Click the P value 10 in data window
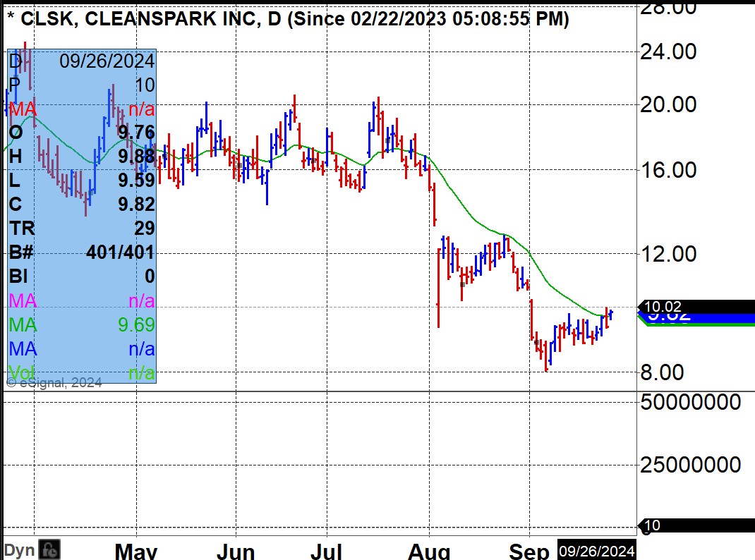Image resolution: width=755 pixels, height=560 pixels. point(145,85)
